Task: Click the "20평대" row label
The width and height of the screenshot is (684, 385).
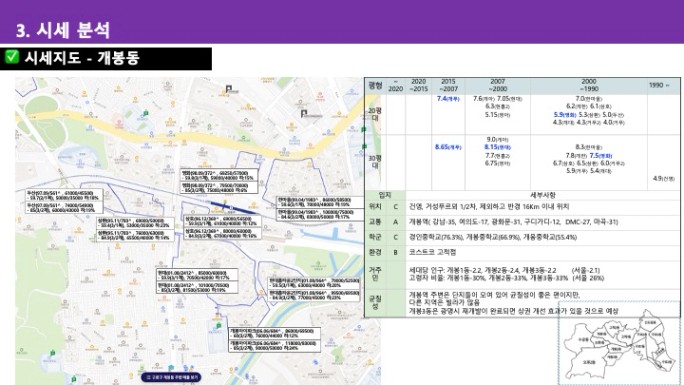Action: pos(375,114)
